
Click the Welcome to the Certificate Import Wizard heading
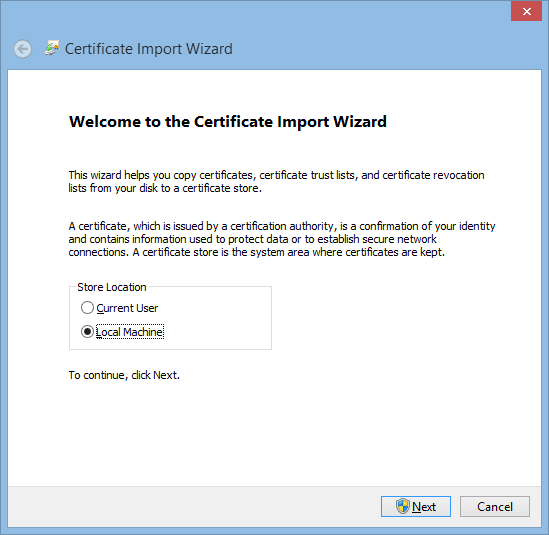(x=228, y=122)
